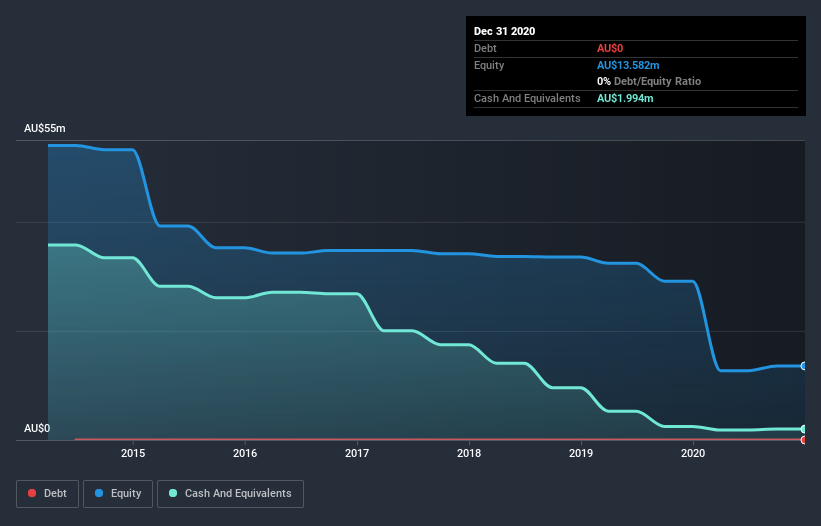821x526 pixels.
Task: Click the 2020 x-axis label
Action: click(x=693, y=453)
